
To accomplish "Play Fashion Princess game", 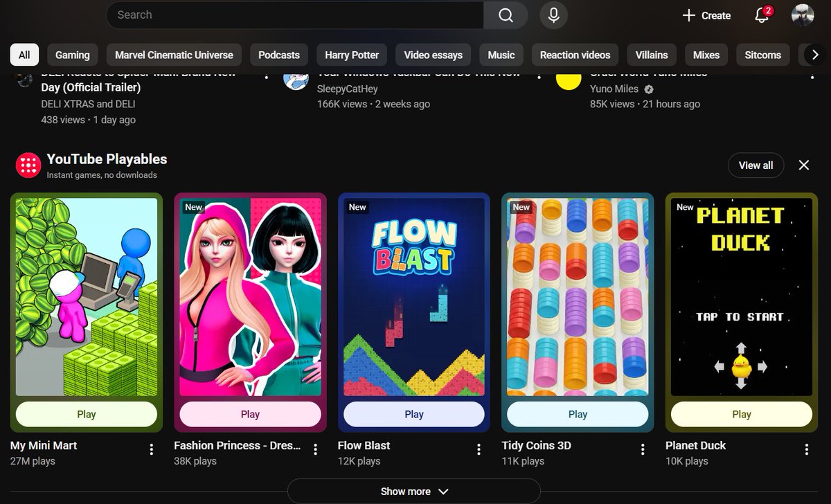I will click(x=250, y=414).
